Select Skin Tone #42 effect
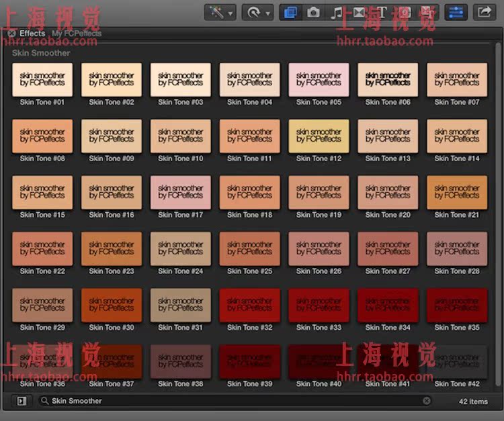 [x=457, y=362]
